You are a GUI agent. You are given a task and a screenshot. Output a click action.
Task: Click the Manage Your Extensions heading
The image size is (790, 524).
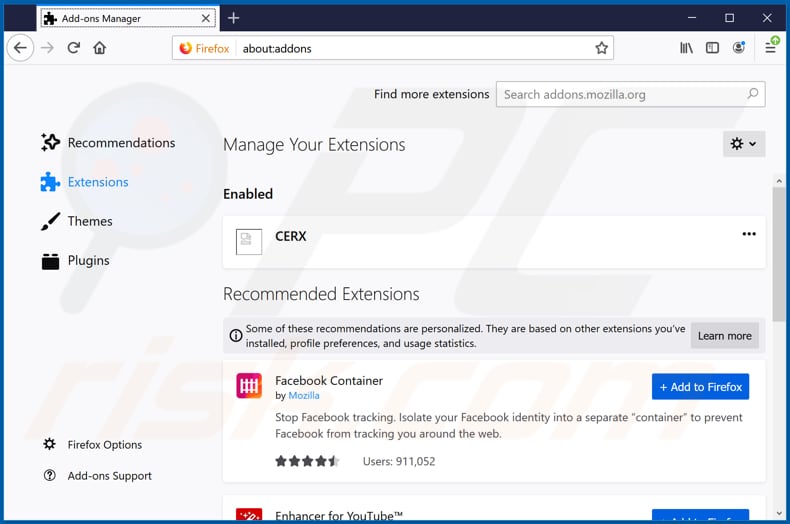coord(314,145)
